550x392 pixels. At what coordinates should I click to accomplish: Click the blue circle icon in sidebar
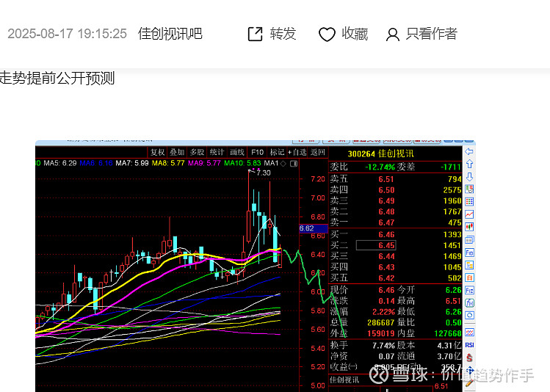(469, 315)
